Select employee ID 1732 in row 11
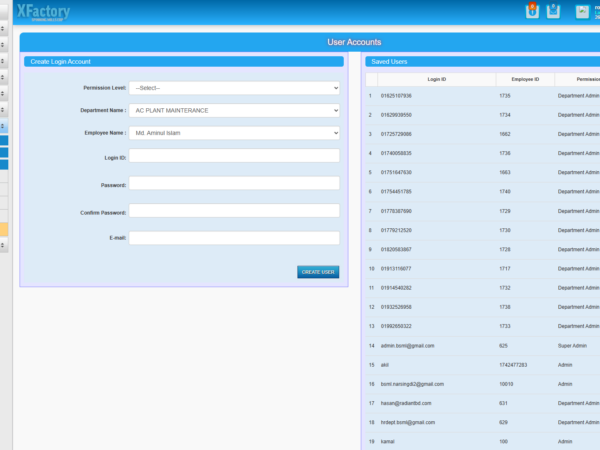The height and width of the screenshot is (450, 600). pos(505,288)
